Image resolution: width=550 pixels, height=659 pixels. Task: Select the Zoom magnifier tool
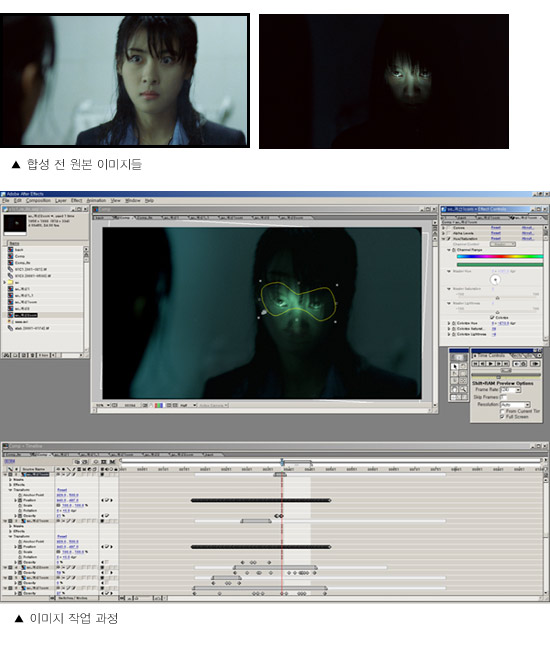[x=463, y=389]
